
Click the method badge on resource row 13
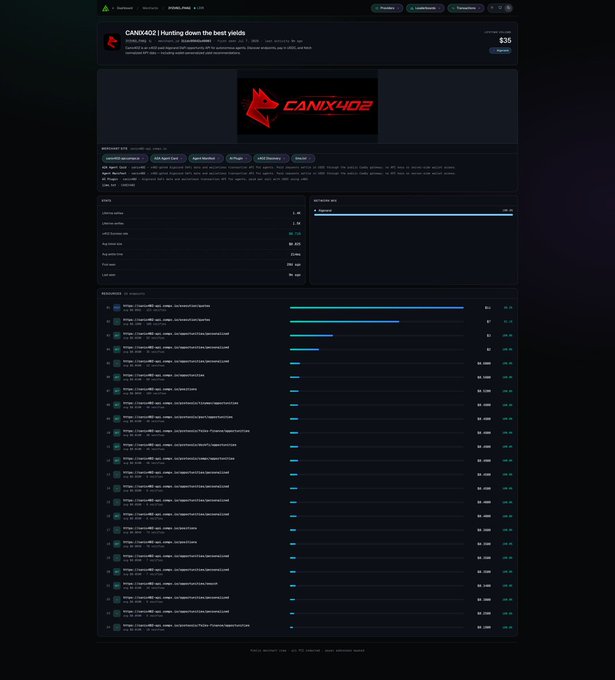(x=117, y=474)
